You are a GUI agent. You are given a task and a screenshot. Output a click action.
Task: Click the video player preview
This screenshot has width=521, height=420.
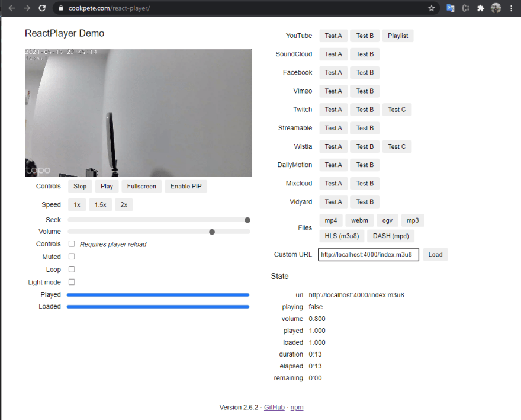click(x=139, y=113)
